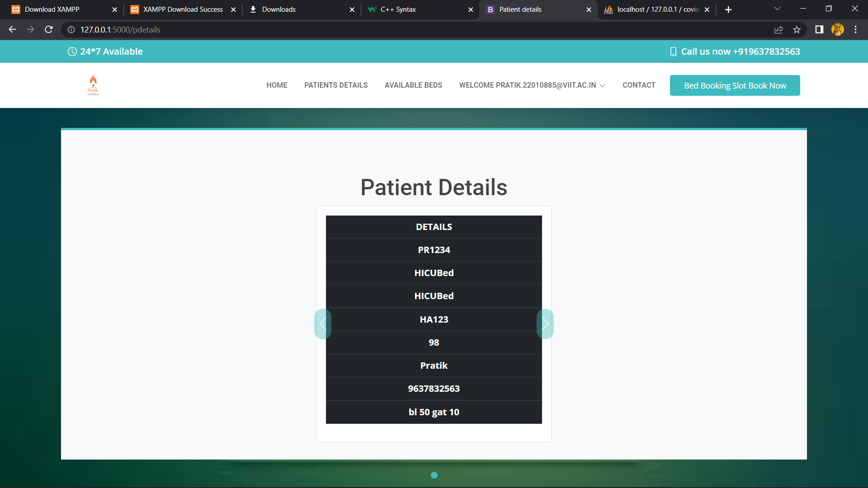
Task: Click the 9637832563 phone cell
Action: coord(434,389)
